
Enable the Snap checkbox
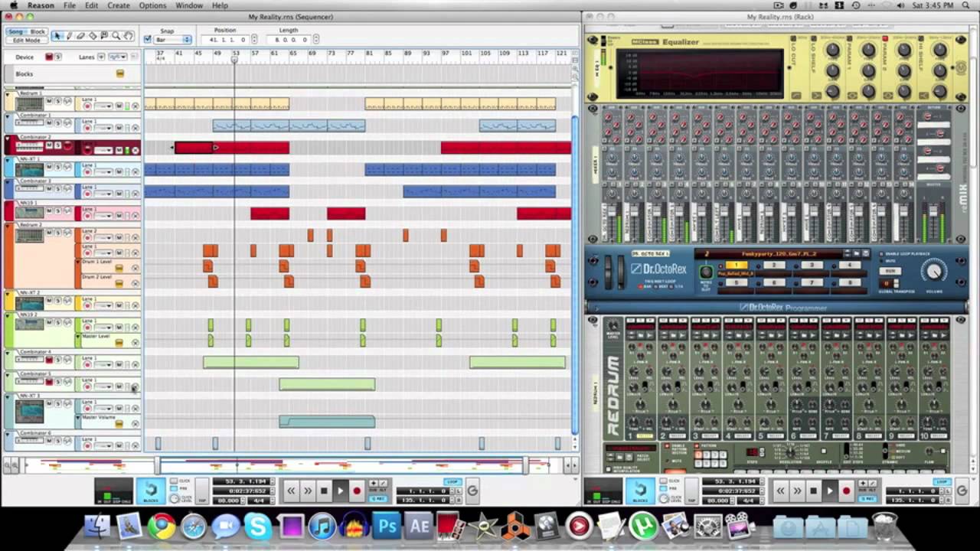click(148, 39)
